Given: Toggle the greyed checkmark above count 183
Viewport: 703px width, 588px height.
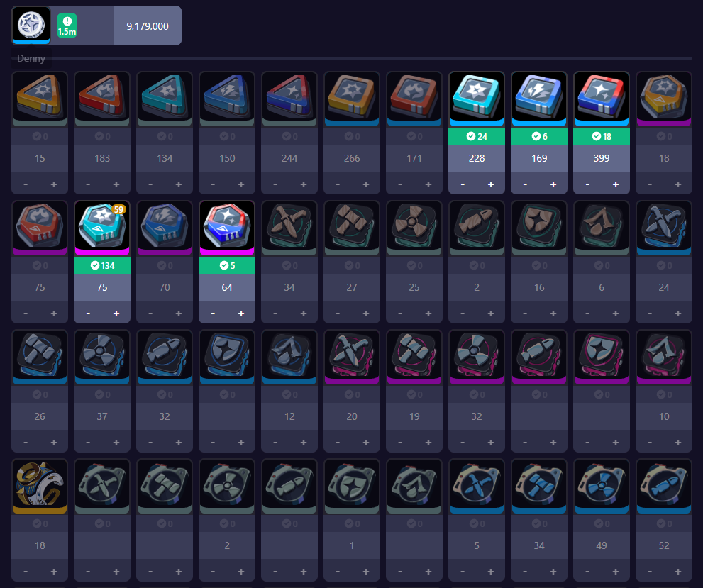Looking at the screenshot, I should tap(102, 136).
